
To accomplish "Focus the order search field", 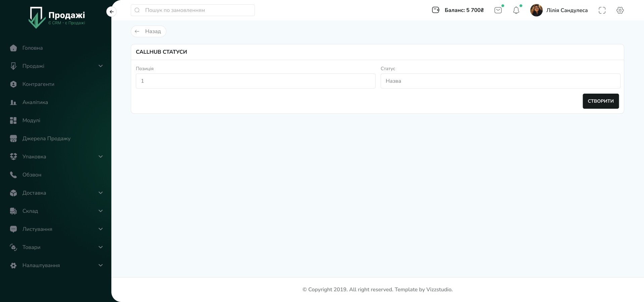I will pos(193,10).
